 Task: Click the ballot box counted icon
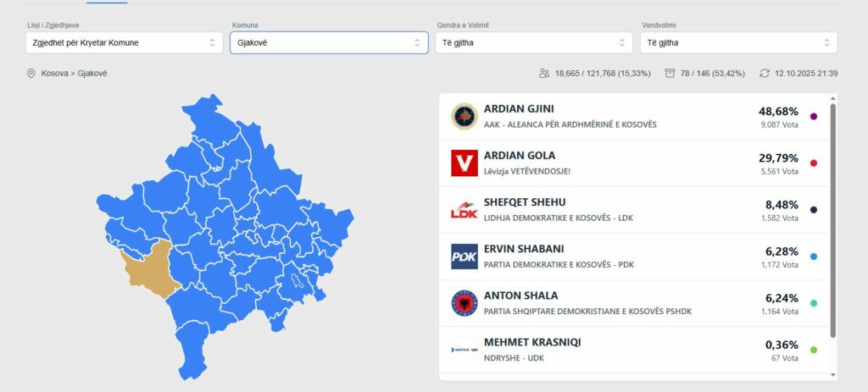670,74
